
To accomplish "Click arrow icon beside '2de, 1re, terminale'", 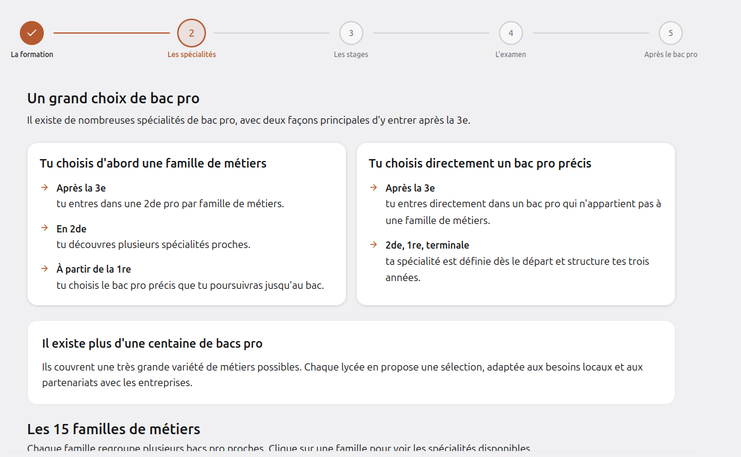I will pyautogui.click(x=373, y=244).
